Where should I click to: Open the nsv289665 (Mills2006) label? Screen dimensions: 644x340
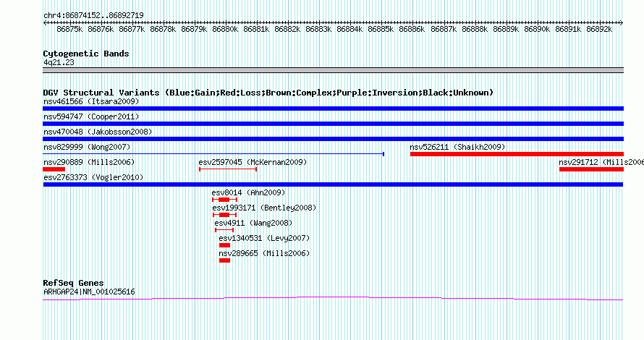point(264,253)
